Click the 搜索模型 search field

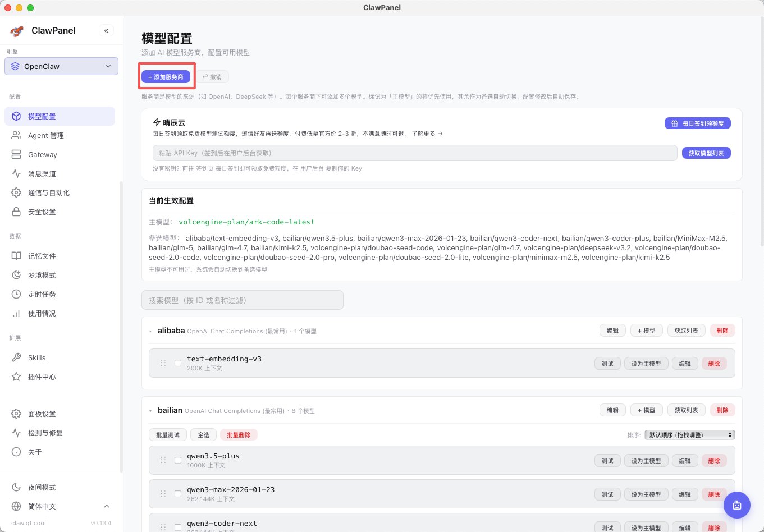(x=242, y=300)
